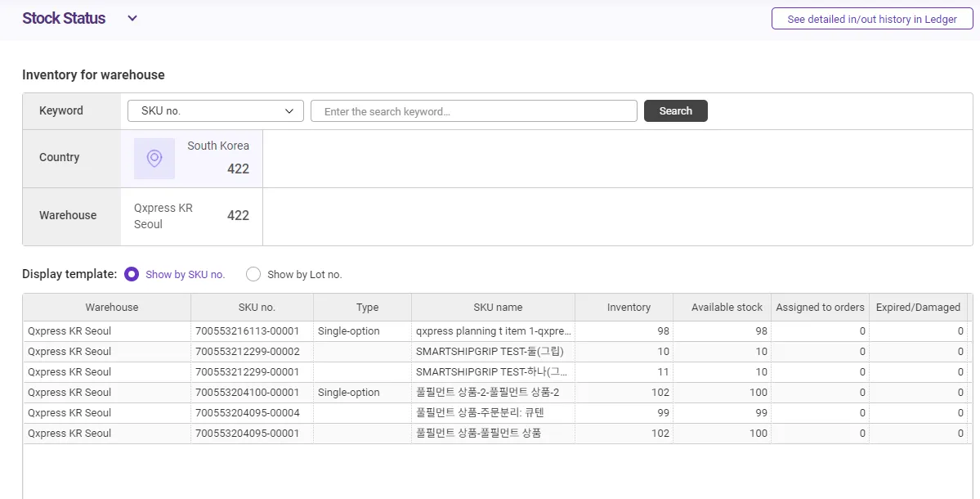This screenshot has width=980, height=499.
Task: Select row with SKU 700553216113-00001
Action: click(247, 331)
